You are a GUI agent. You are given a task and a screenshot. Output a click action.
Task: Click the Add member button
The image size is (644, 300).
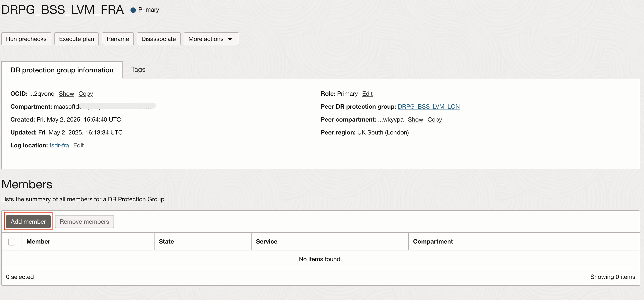point(28,221)
